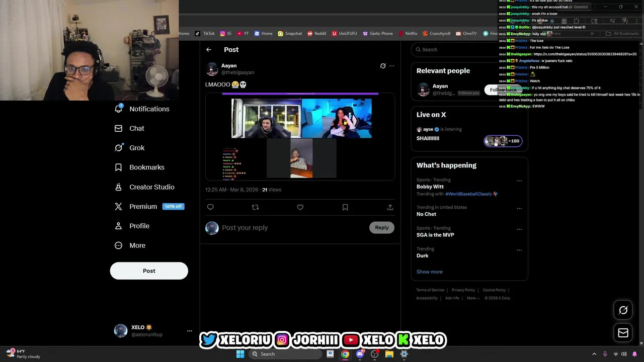644x362 pixels.
Task: Click the reply comment icon
Action: pos(210,207)
